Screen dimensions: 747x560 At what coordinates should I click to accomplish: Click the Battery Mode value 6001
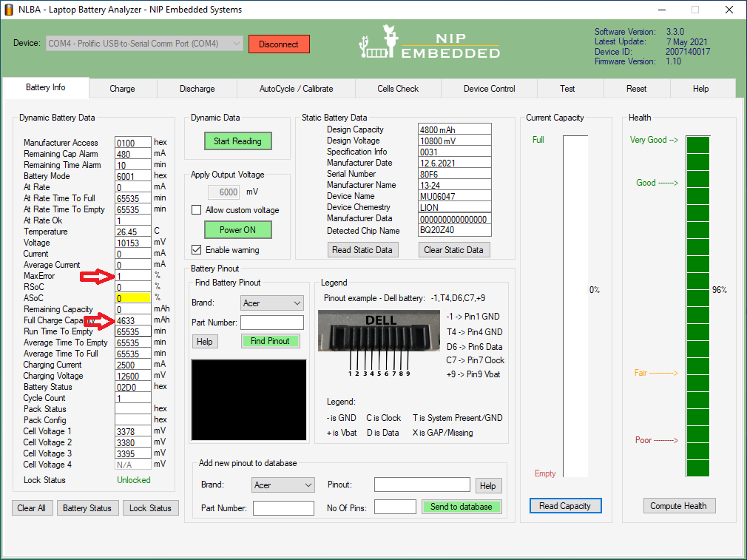tap(133, 176)
